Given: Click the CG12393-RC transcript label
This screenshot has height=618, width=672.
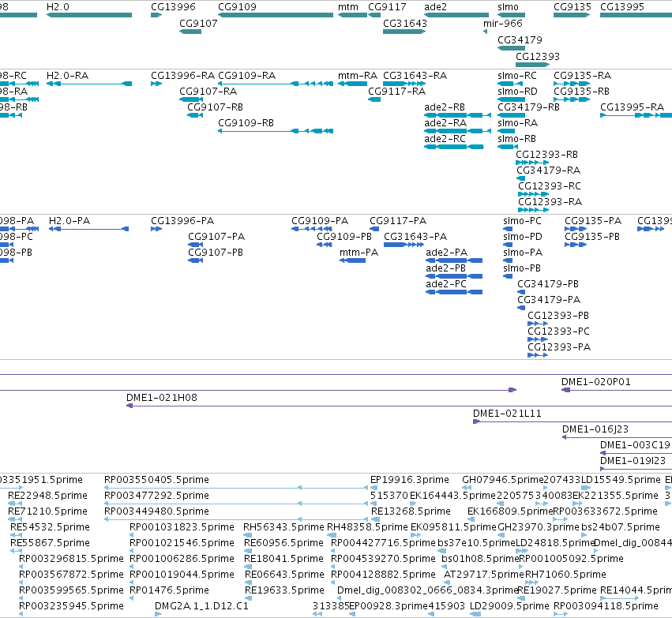Looking at the screenshot, I should pos(550,186).
